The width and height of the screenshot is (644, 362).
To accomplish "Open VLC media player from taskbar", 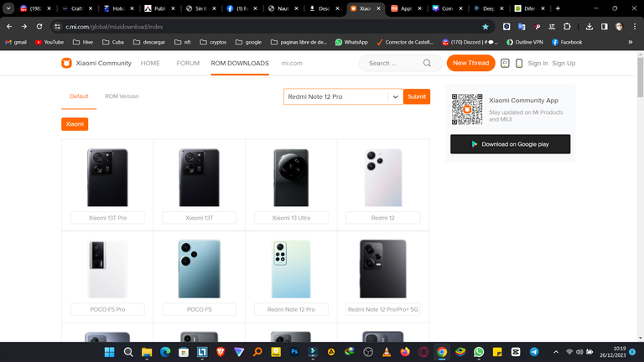I will pos(386,352).
